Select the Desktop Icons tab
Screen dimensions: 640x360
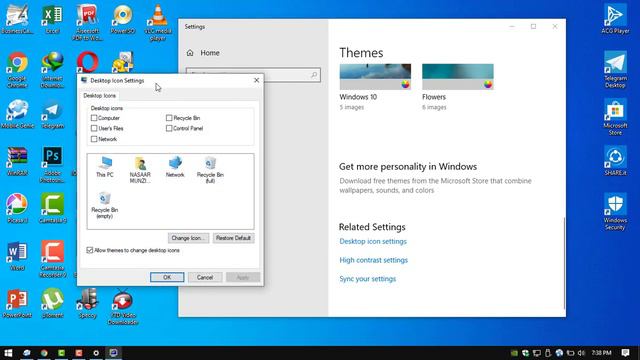[100, 96]
